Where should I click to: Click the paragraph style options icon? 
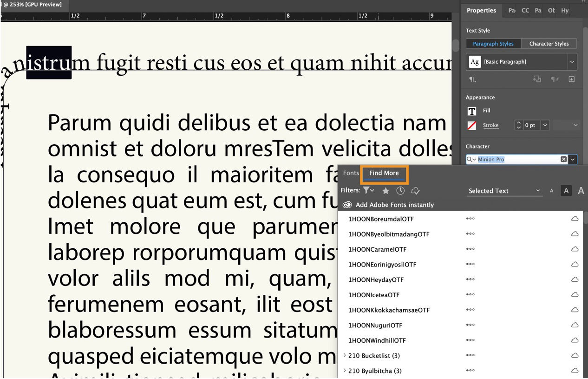472,80
